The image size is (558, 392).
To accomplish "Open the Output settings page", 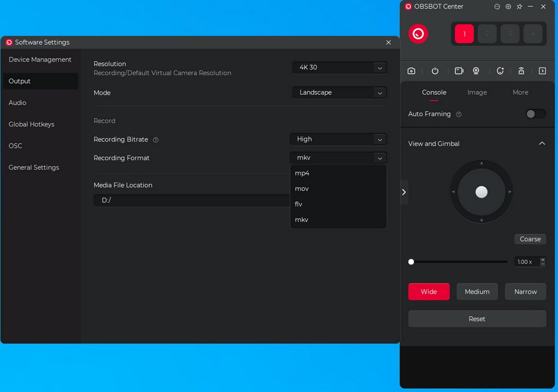I will [x=40, y=81].
